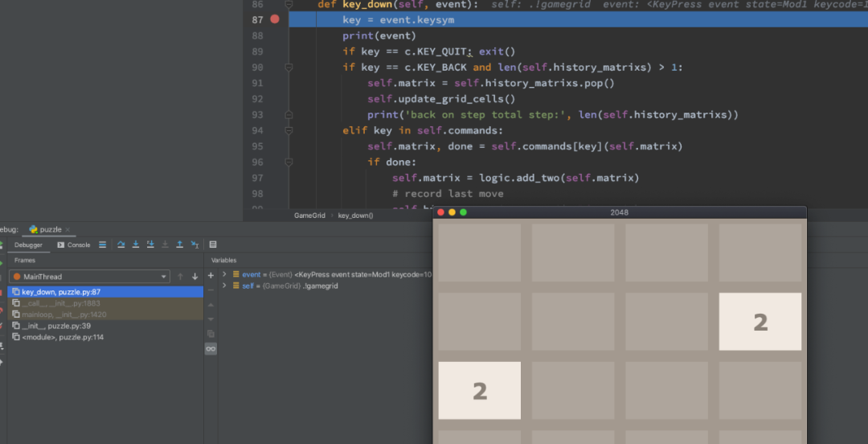
Task: Select next frame with the down arrow
Action: (194, 277)
